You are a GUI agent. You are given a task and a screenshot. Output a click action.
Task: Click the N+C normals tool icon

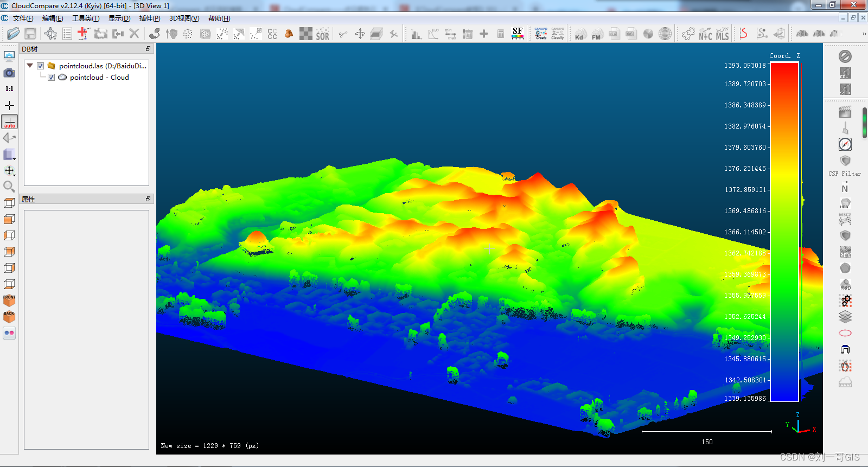(705, 34)
